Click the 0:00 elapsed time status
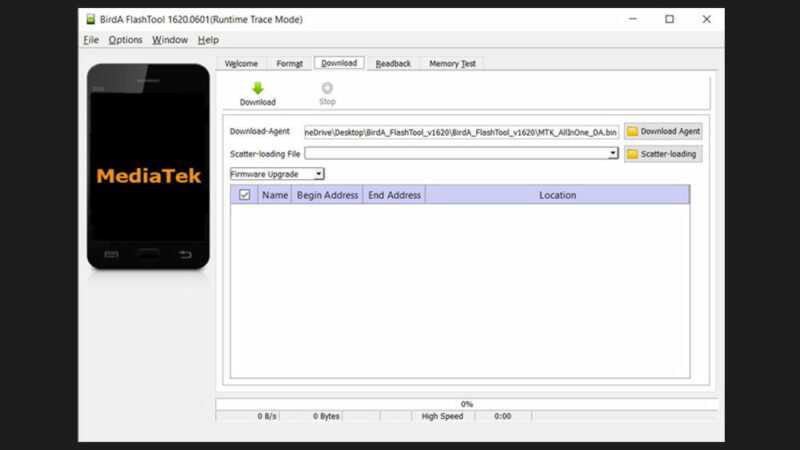This screenshot has width=800, height=450. click(503, 416)
